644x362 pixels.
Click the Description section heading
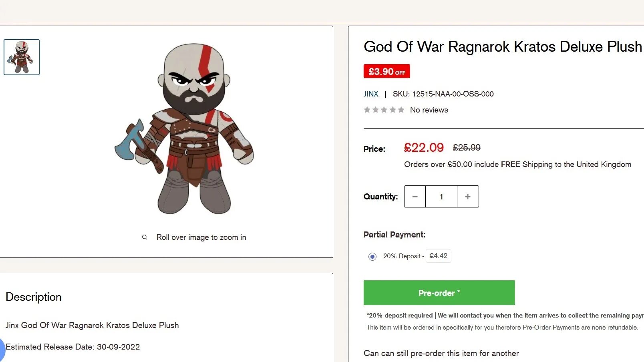pyautogui.click(x=34, y=297)
